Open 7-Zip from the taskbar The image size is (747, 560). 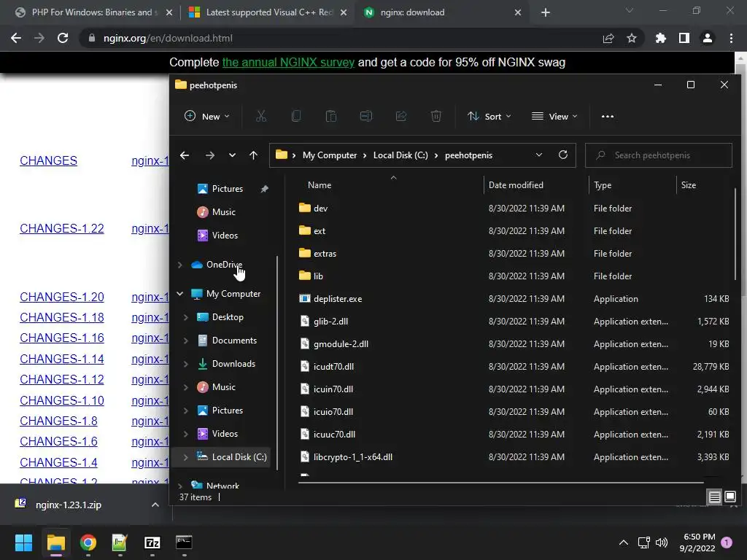152,542
